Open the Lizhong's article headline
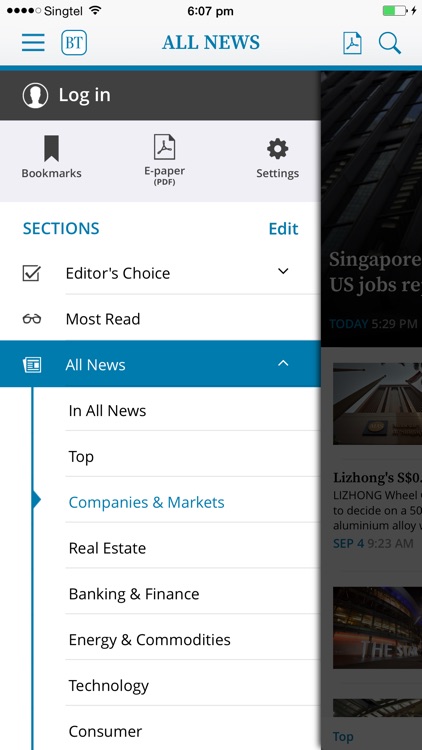Viewport: 422px width, 750px height. [377, 477]
